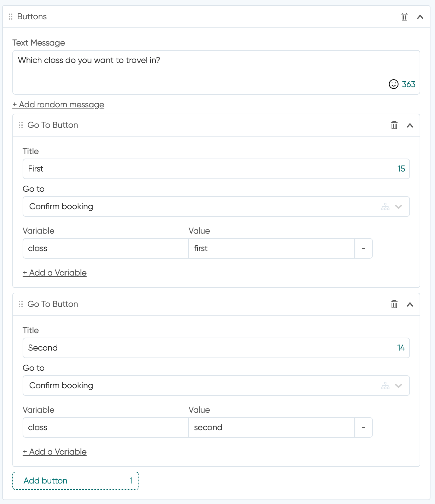Open flow tree icon in First button's Go to

pos(385,207)
